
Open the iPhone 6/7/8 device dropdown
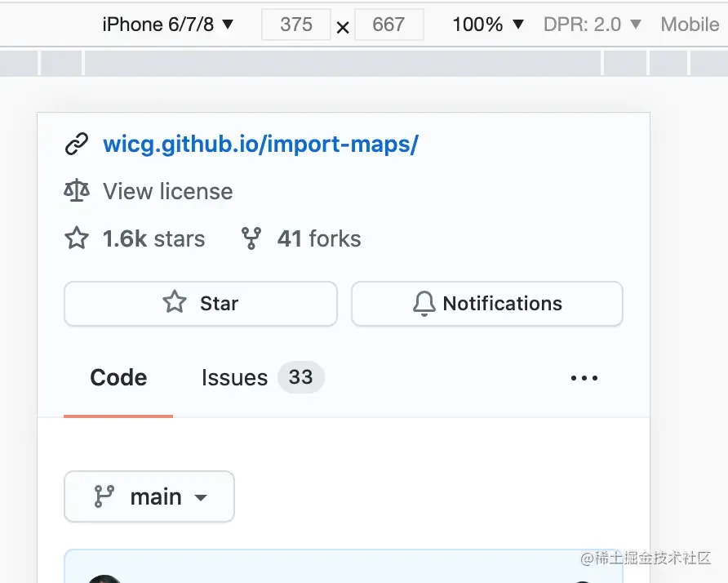(167, 24)
